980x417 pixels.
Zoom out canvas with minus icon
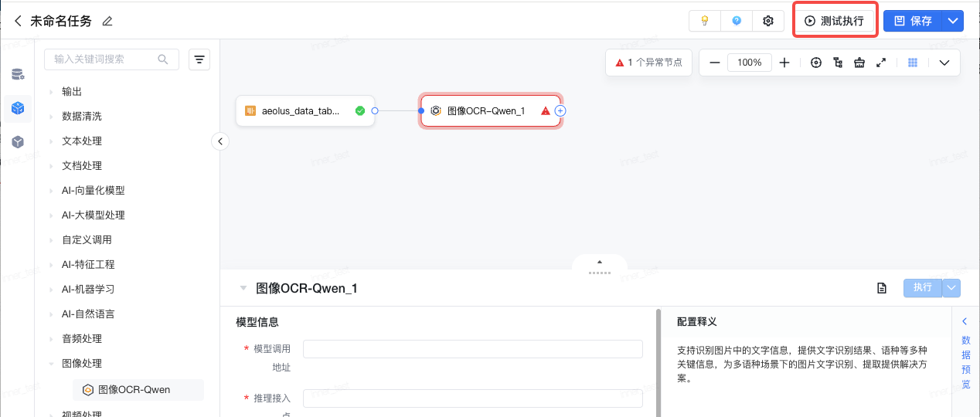(714, 63)
